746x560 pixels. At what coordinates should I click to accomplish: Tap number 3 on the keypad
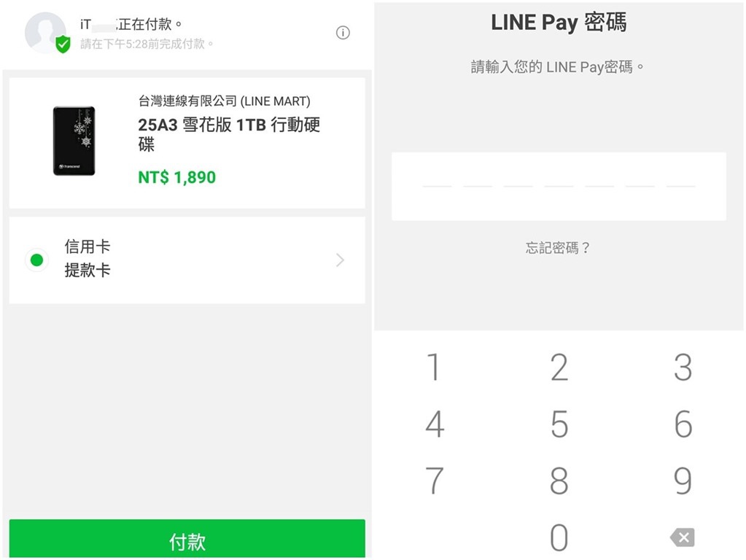coord(683,367)
